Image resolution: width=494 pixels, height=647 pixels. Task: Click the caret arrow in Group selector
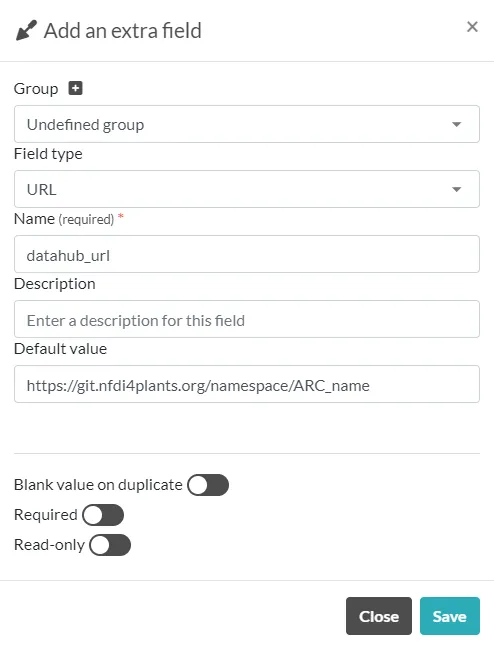pyautogui.click(x=456, y=124)
